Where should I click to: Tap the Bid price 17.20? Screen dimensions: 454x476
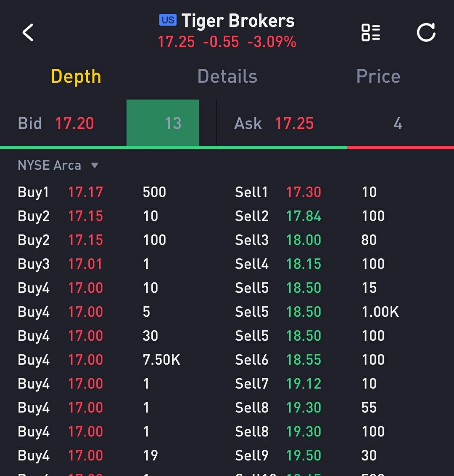click(74, 124)
